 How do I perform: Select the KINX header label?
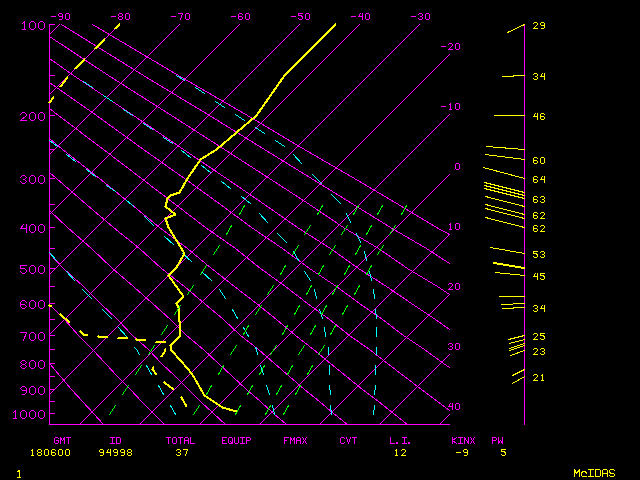tap(462, 440)
